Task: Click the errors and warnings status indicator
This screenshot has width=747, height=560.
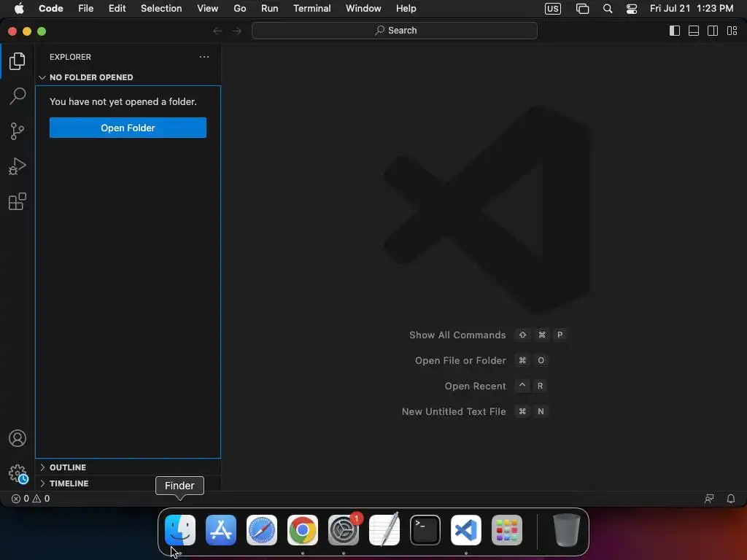Action: [x=31, y=499]
